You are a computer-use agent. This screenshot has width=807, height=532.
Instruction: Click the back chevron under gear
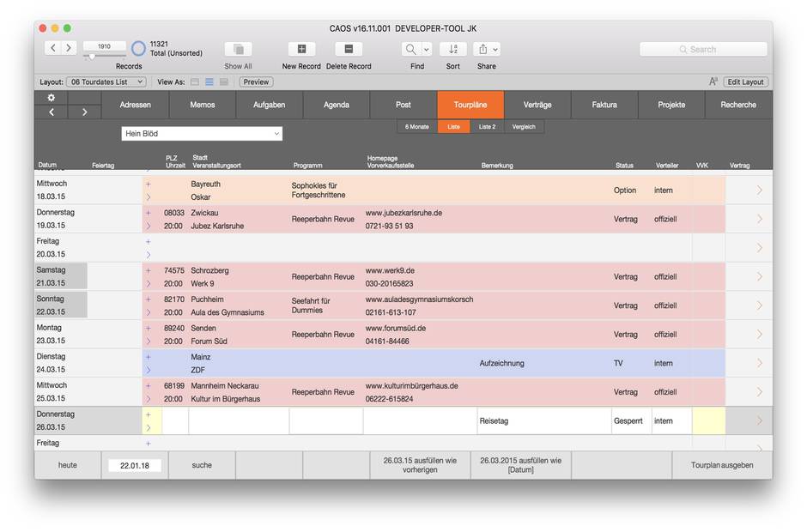click(52, 112)
